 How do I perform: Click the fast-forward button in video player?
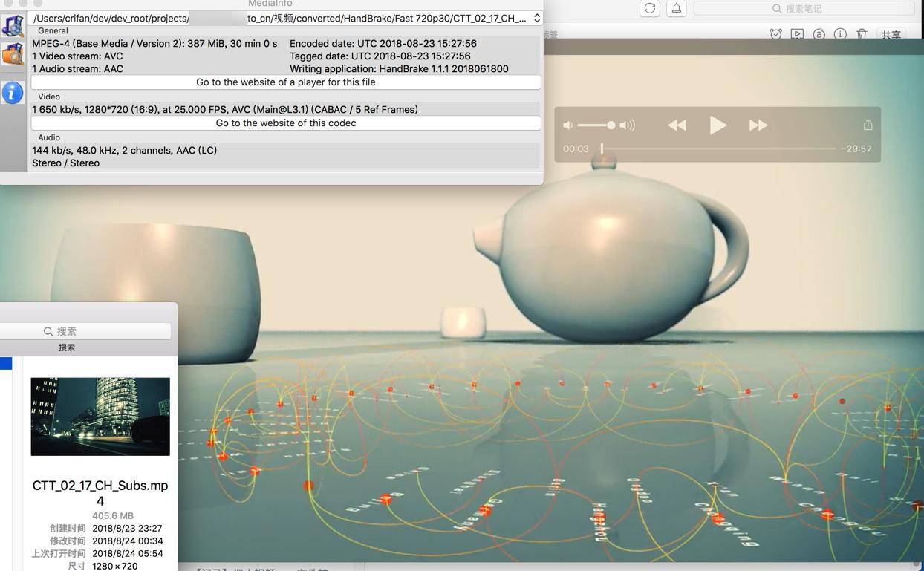pos(758,125)
